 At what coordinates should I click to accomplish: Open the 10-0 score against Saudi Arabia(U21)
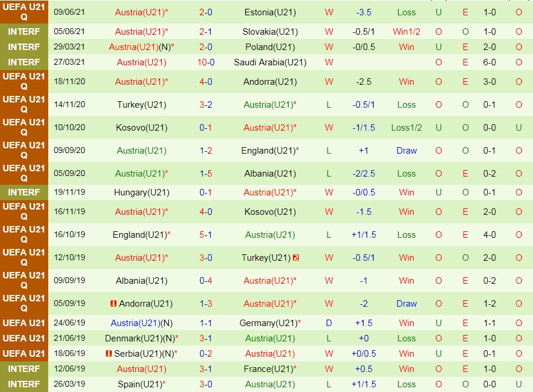[206, 62]
